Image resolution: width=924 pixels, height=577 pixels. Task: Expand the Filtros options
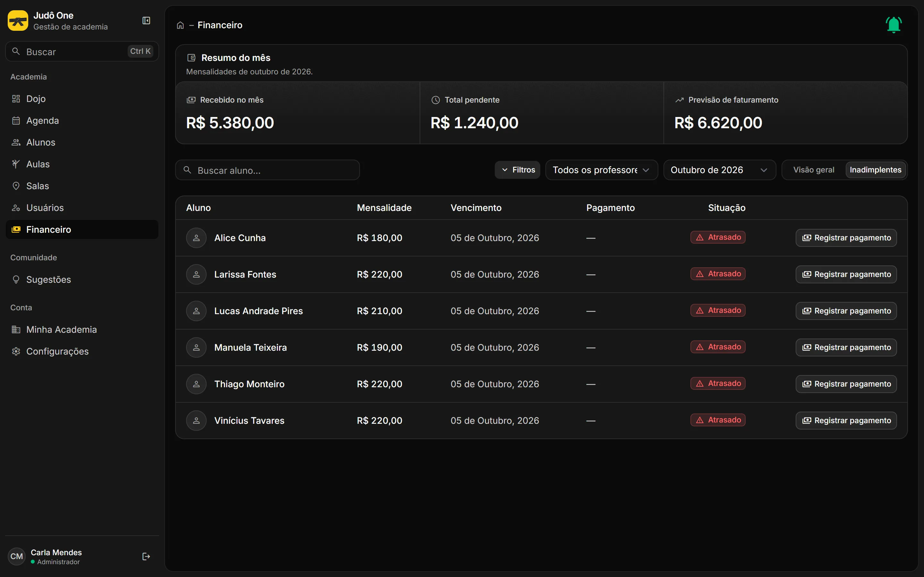click(518, 170)
